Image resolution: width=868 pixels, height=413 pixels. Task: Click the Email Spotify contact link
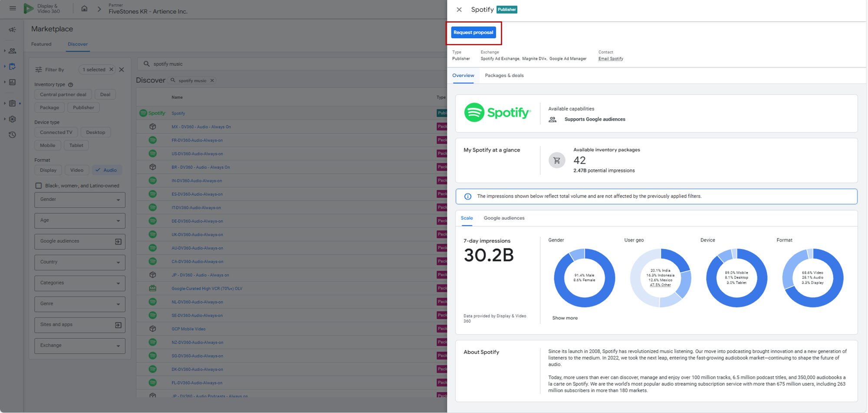610,59
